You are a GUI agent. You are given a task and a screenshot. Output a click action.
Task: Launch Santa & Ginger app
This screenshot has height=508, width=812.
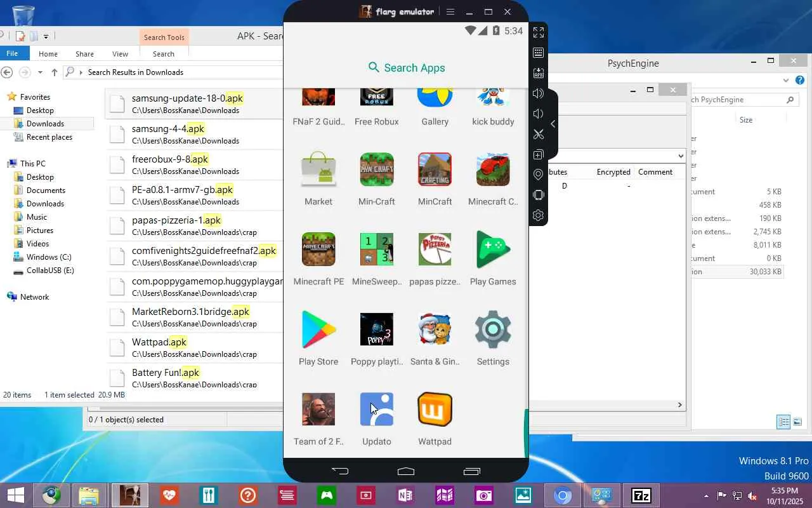click(435, 339)
